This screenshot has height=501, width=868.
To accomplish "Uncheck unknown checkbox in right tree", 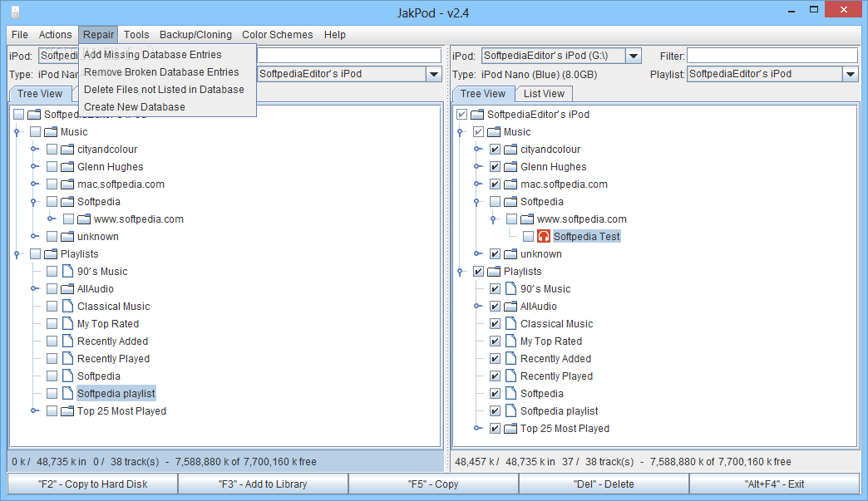I will point(495,253).
